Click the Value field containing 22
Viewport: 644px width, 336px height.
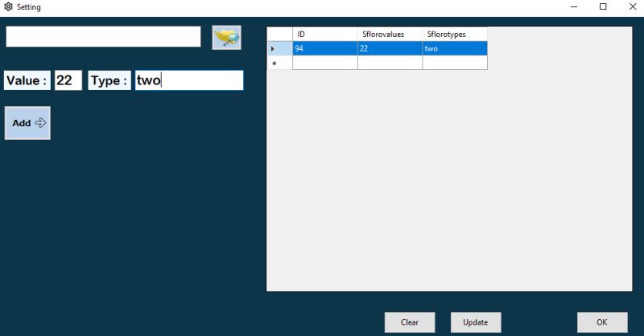[x=68, y=80]
